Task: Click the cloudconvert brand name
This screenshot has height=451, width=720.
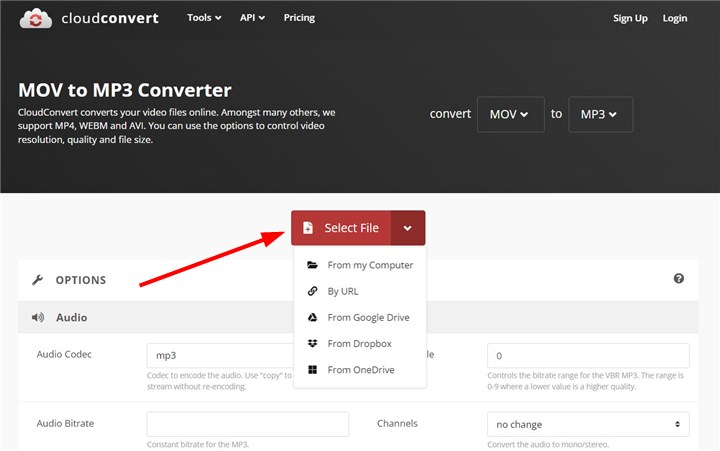Action: (110, 18)
